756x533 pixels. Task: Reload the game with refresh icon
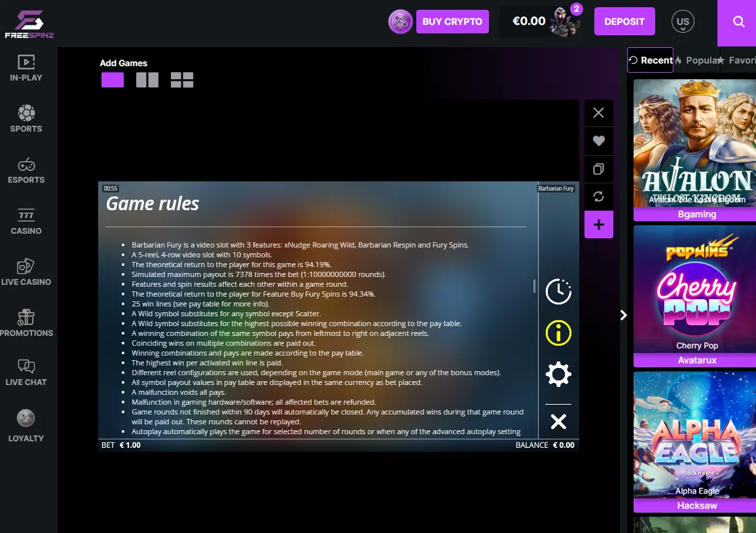pyautogui.click(x=599, y=197)
